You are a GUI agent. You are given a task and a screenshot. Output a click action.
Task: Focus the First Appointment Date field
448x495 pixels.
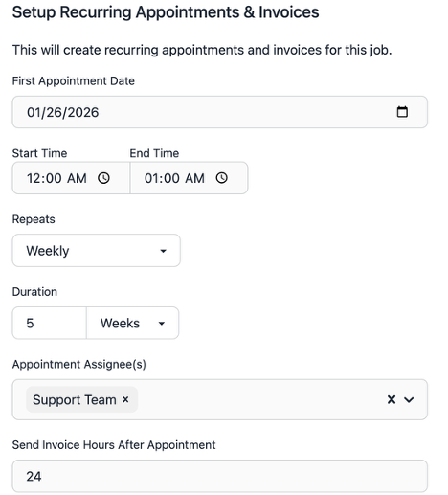[x=220, y=112]
